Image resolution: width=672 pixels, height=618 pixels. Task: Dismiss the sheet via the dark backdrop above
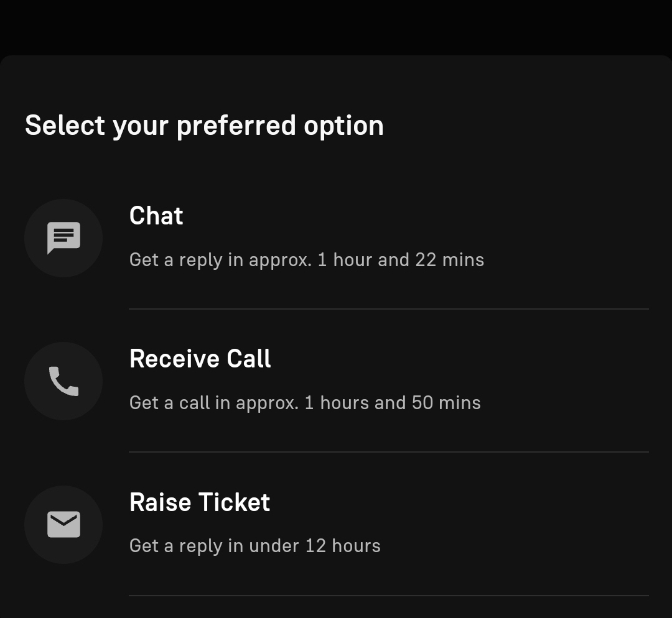pos(336,27)
